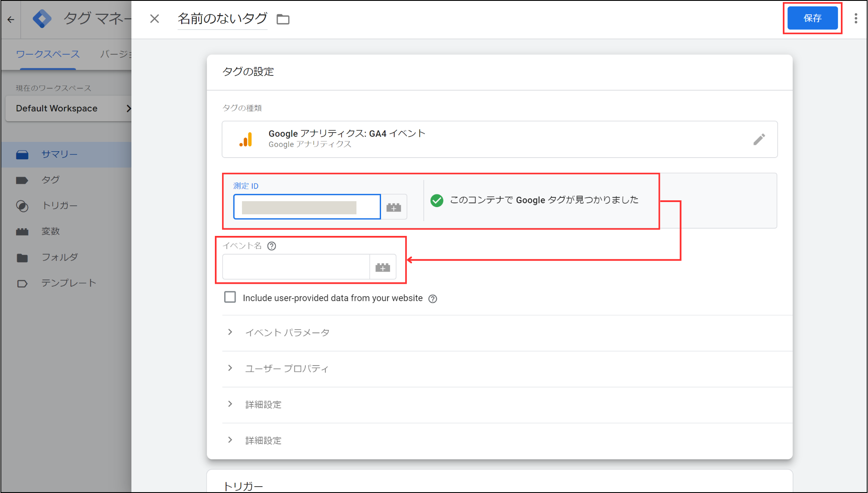
Task: Open the variable picker next to 測定 ID
Action: pyautogui.click(x=394, y=207)
